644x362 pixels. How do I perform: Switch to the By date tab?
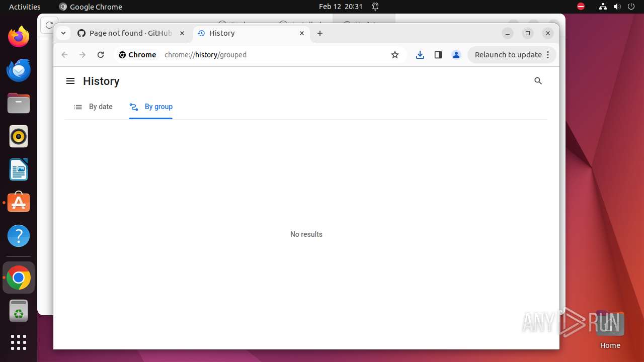pos(94,107)
